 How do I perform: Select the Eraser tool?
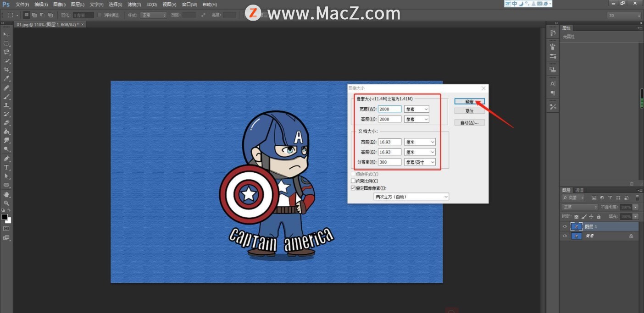(6, 123)
